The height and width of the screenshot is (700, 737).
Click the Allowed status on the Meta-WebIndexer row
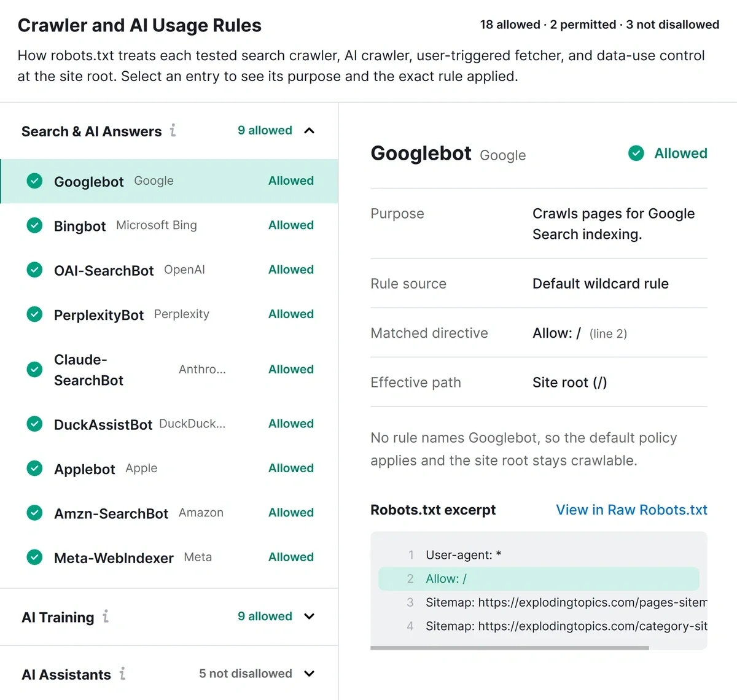pyautogui.click(x=291, y=557)
